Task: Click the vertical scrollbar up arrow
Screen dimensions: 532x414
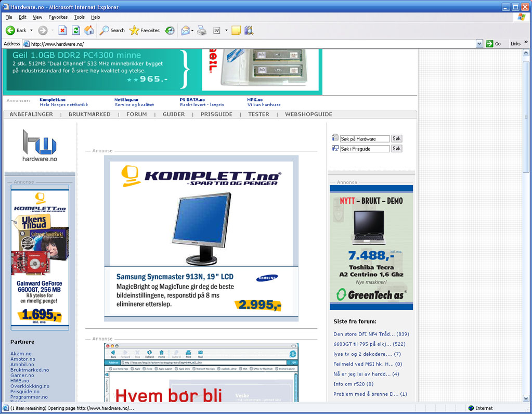Action: 526,53
